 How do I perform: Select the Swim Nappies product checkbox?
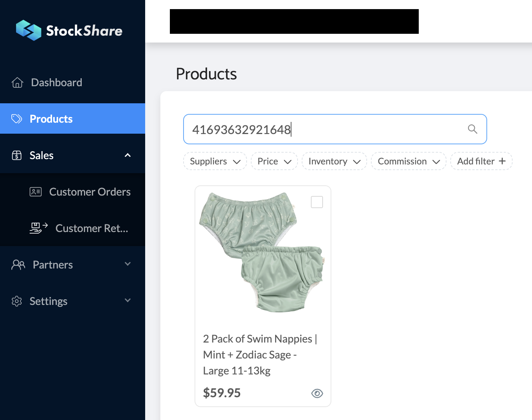(x=317, y=202)
